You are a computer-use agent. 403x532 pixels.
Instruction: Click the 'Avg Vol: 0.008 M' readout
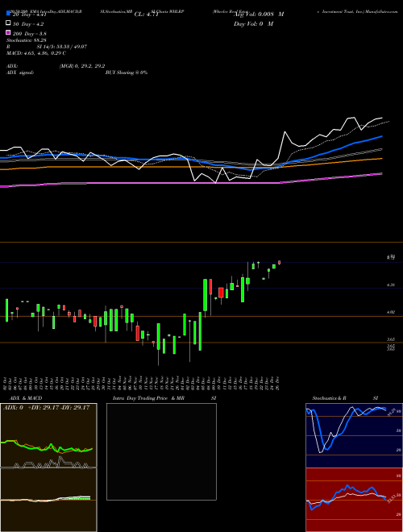pyautogui.click(x=259, y=15)
